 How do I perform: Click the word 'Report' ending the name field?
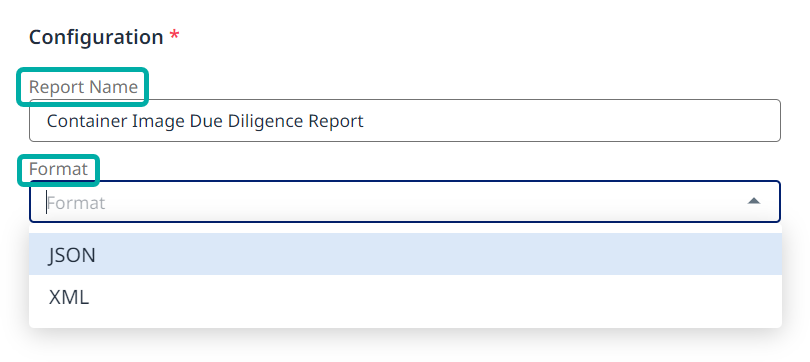(x=336, y=121)
